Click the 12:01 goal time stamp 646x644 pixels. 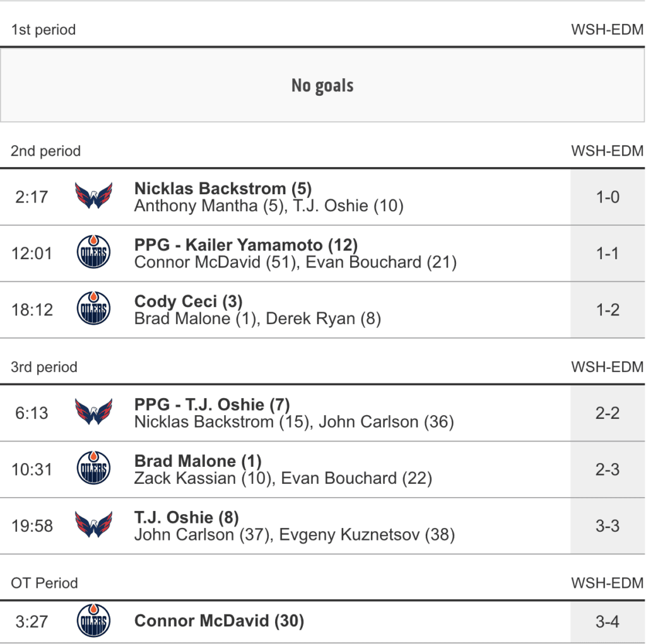coord(32,254)
